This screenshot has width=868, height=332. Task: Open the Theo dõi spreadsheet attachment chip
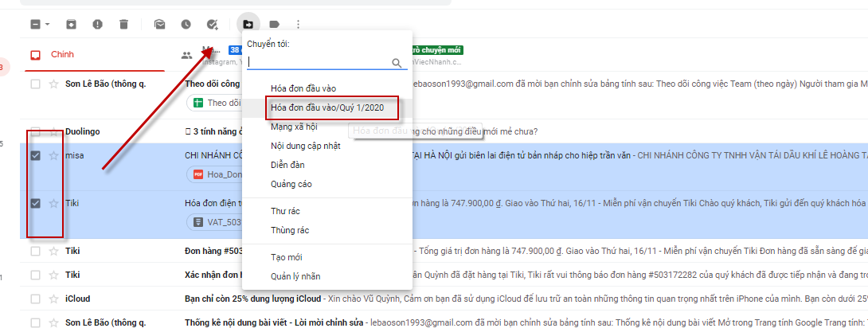[214, 103]
